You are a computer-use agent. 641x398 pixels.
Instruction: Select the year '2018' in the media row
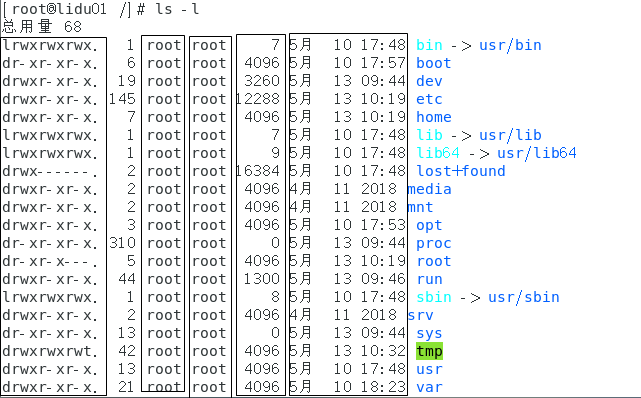pos(379,189)
